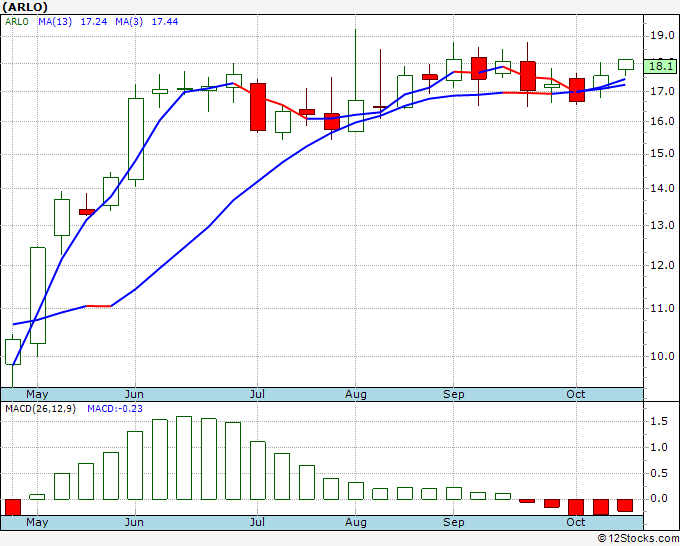The image size is (680, 546).
Task: Click the last candlestick near 18.1
Action: (626, 64)
